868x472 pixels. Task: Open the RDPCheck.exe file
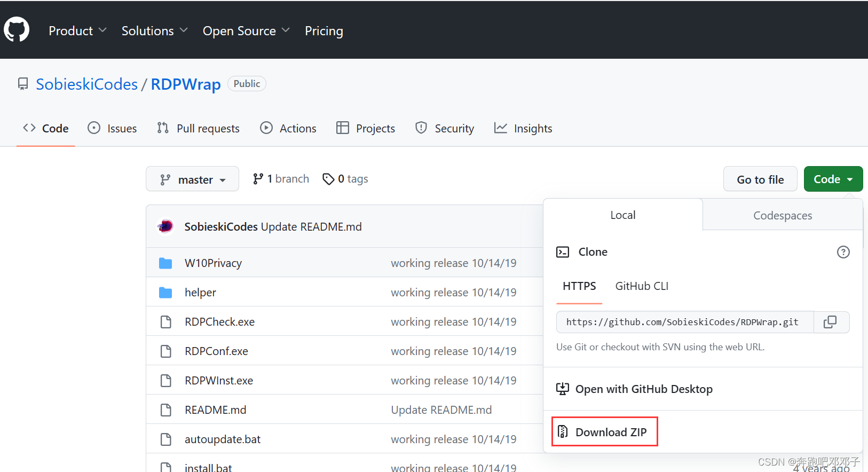click(x=219, y=322)
